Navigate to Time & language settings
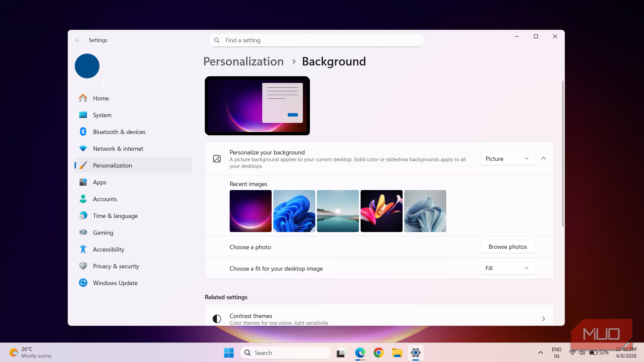The height and width of the screenshot is (362, 644). [x=133, y=216]
